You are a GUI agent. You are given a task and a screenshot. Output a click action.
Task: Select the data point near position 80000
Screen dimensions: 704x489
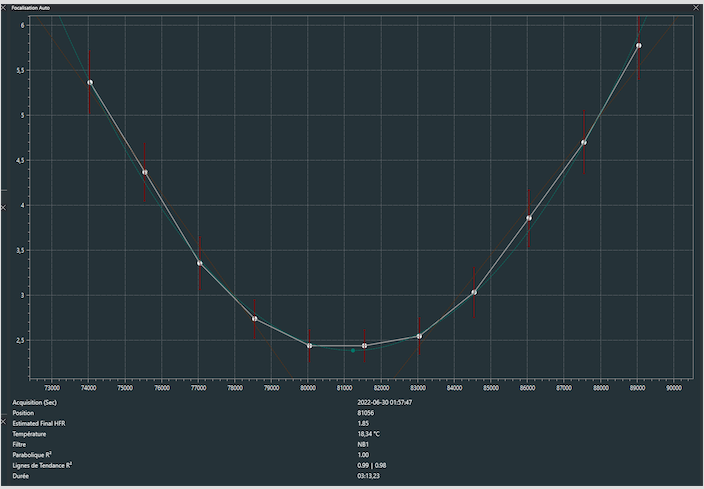[x=309, y=346]
